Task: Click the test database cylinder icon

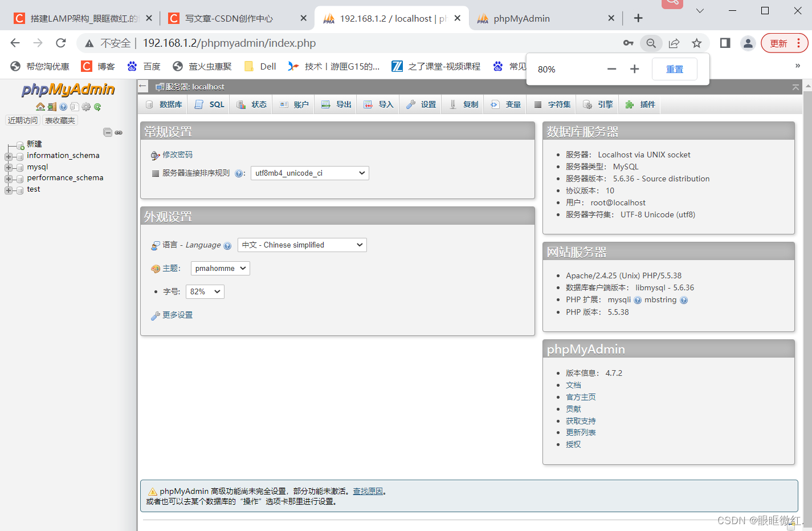Action: (20, 190)
